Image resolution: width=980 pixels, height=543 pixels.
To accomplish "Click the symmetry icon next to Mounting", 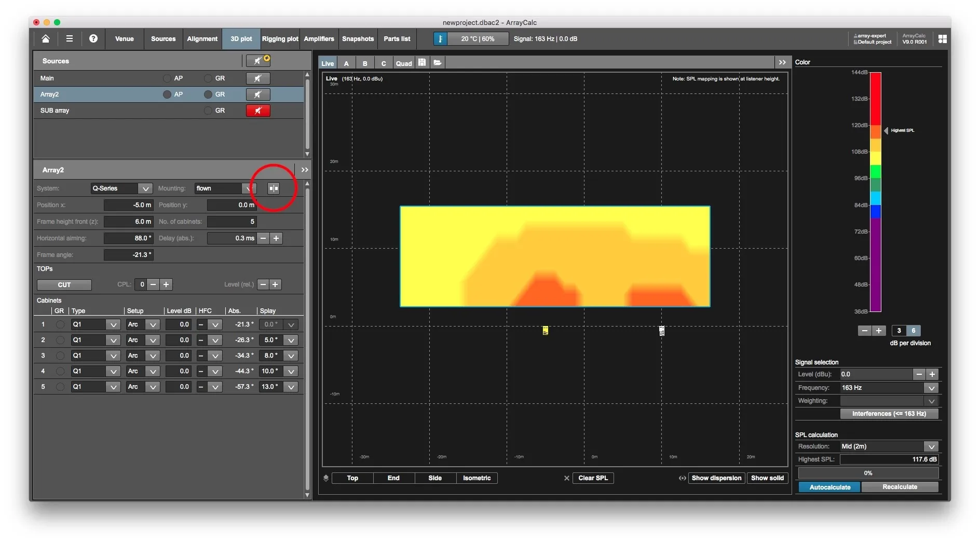I will coord(274,188).
